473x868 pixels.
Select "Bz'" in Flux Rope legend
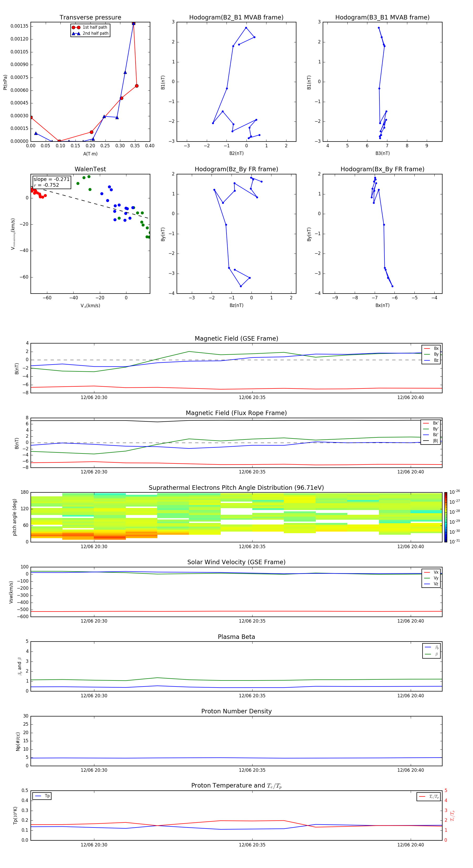(431, 435)
